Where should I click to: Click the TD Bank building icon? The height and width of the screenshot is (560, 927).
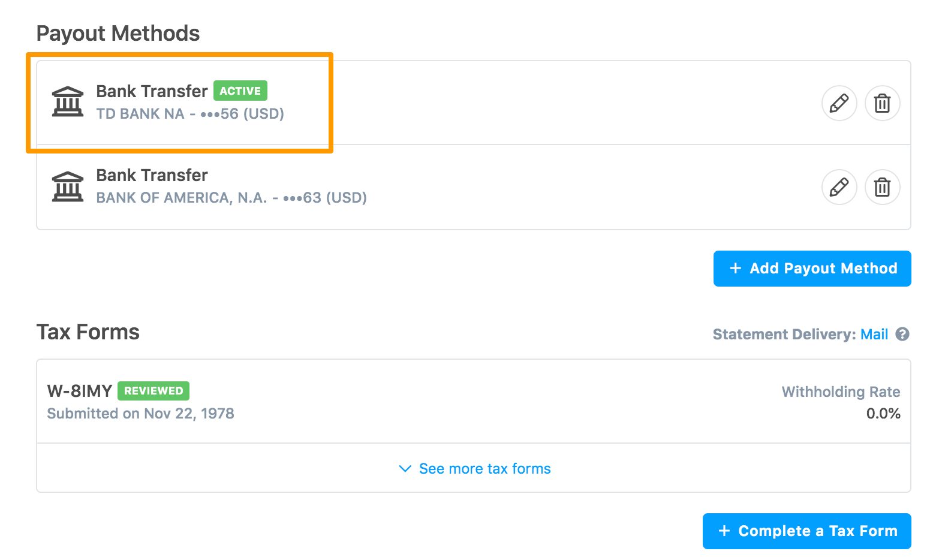pos(68,102)
